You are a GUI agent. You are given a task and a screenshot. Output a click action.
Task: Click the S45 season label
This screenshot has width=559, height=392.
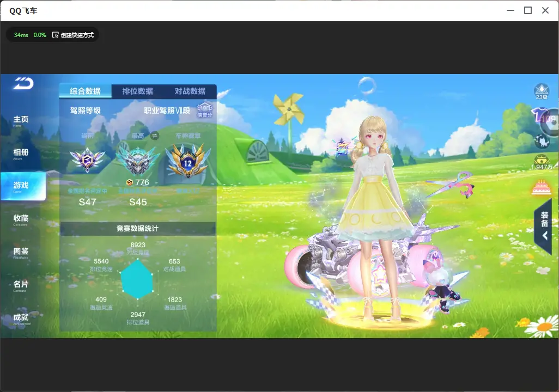[138, 202]
